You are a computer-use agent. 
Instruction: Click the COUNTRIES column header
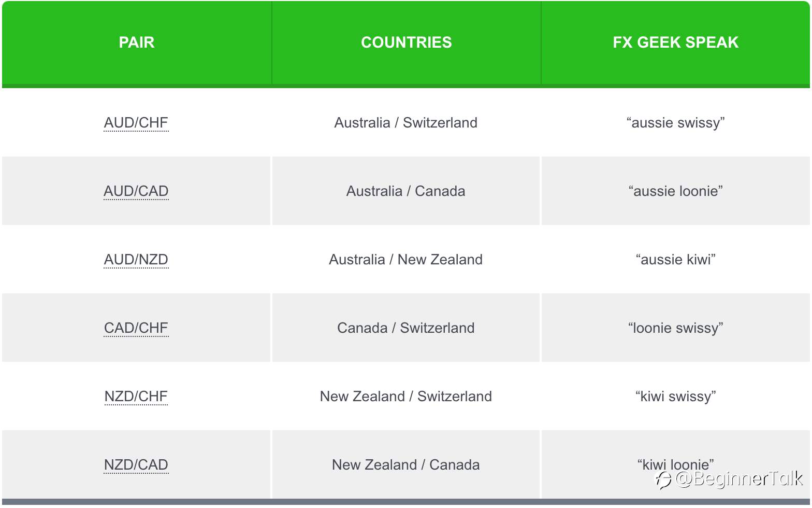point(407,43)
